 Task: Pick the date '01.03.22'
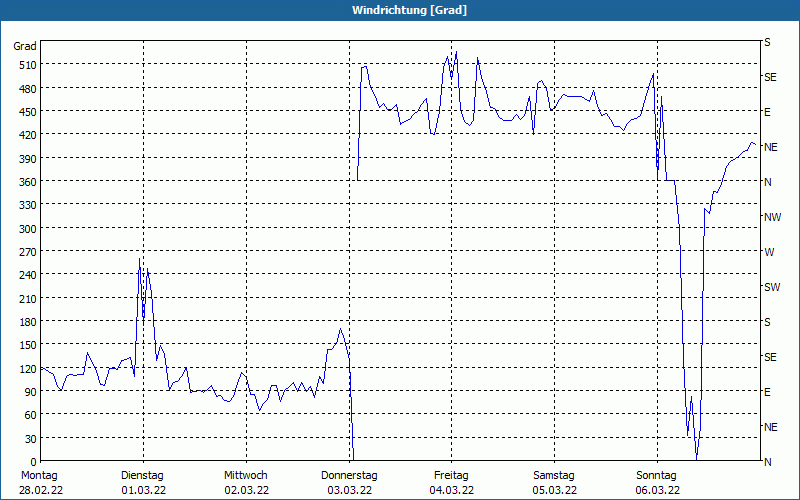(144, 490)
